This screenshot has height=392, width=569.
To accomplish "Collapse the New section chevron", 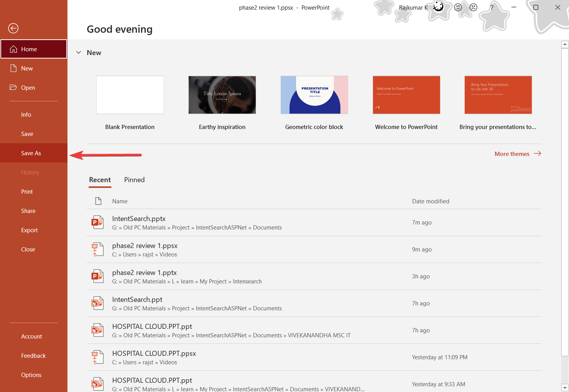I will [x=79, y=53].
